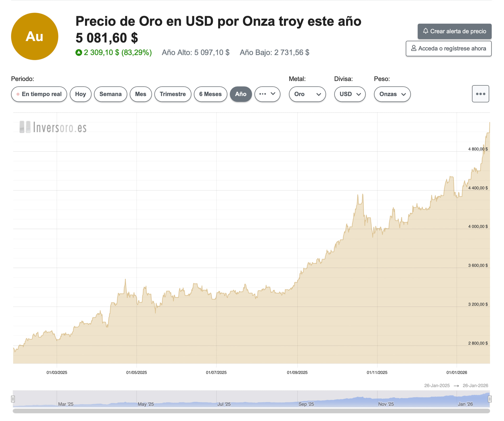This screenshot has width=504, height=421.
Task: Click the horizontal scrollbar below the navigator
Action: [251, 411]
